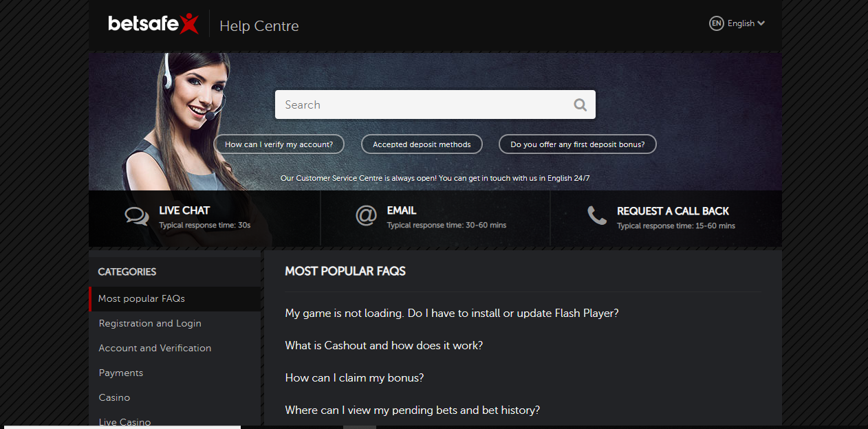Screen dimensions: 868x429
Task: Click the email at-sign icon
Action: (x=366, y=216)
